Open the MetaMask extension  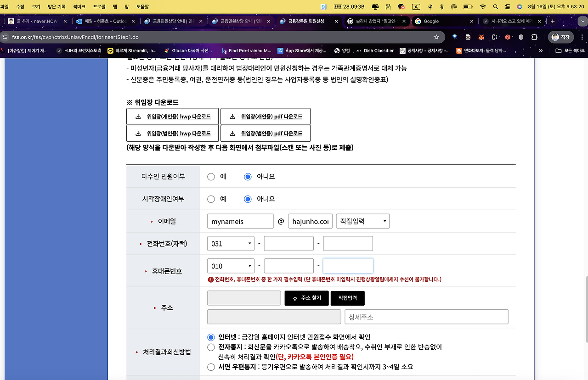click(481, 36)
